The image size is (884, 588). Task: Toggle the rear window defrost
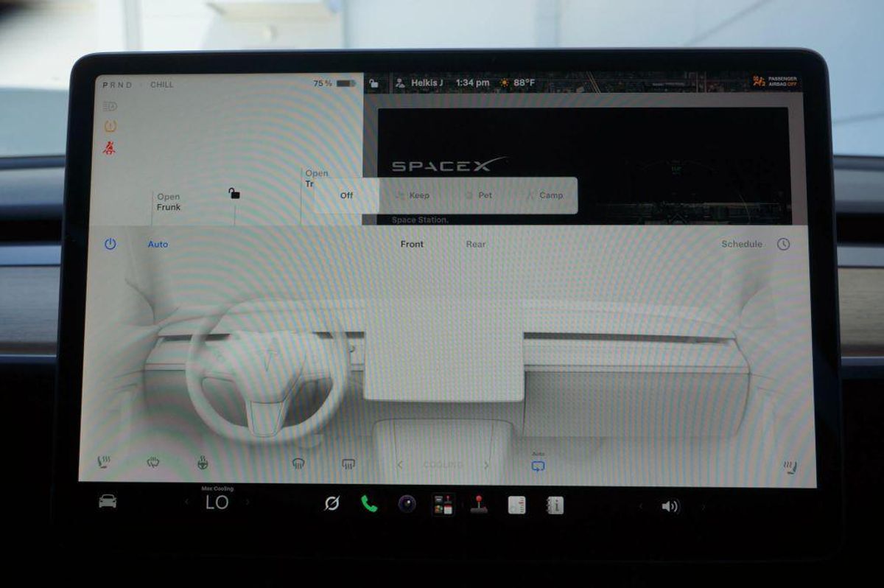point(348,464)
